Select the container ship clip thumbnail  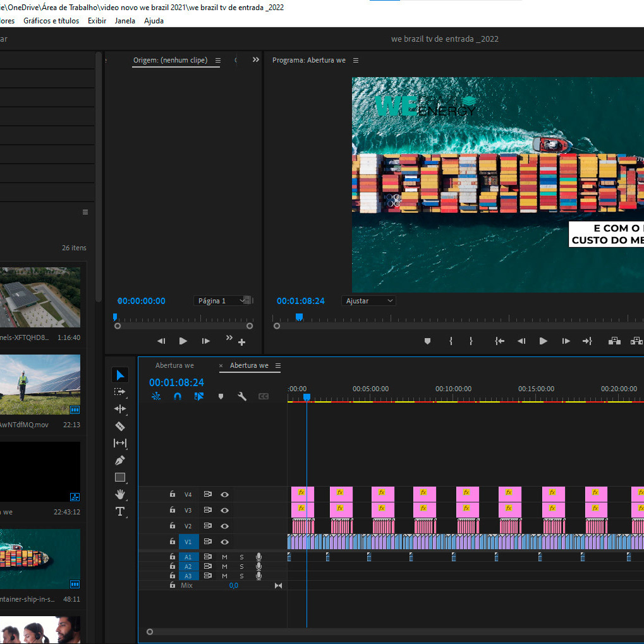tap(40, 559)
